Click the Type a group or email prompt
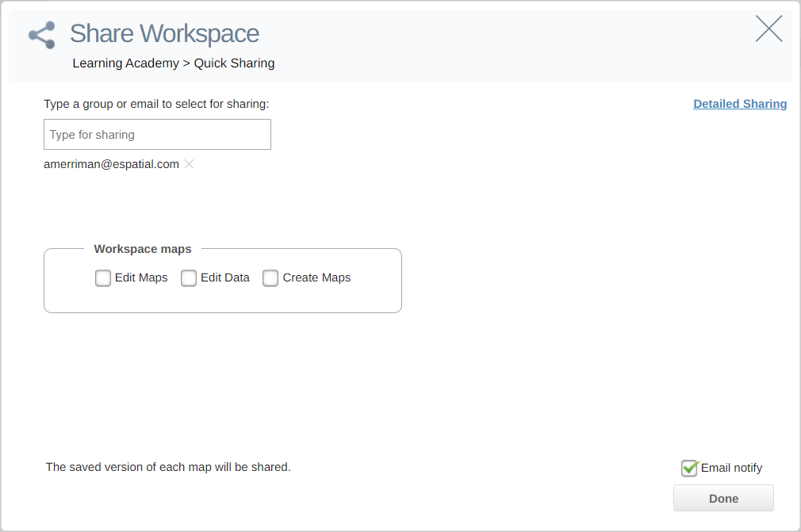801x532 pixels. 156,104
